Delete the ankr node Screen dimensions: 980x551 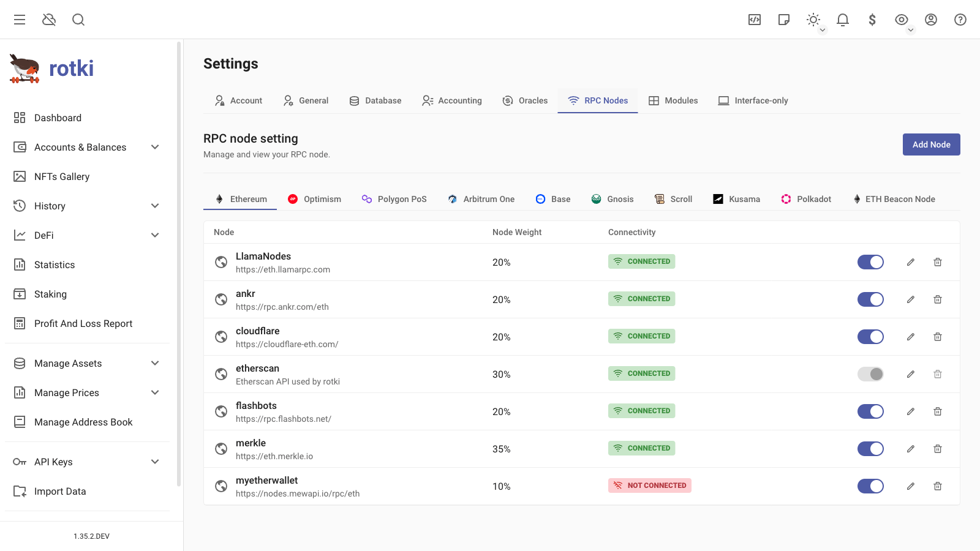[x=938, y=299]
